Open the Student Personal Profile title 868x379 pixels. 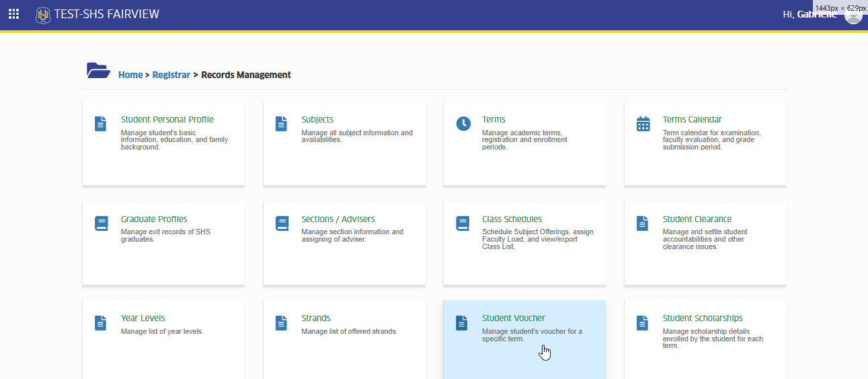point(167,120)
